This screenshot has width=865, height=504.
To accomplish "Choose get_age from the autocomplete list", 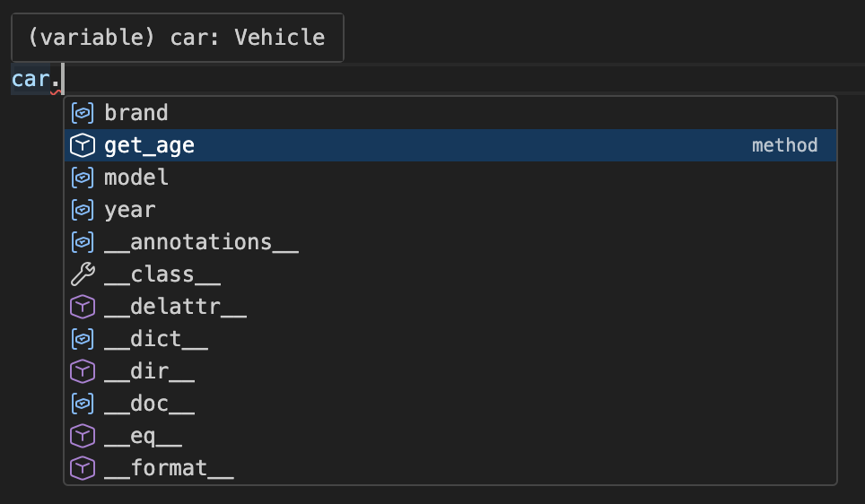I will click(x=149, y=145).
